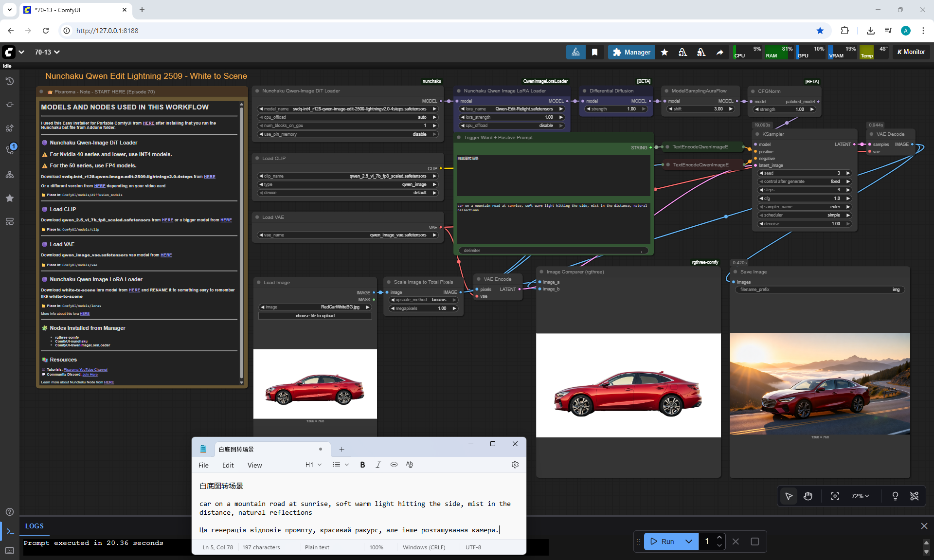Toggle the bottom console panel icon
The height and width of the screenshot is (560, 934).
coord(10,531)
